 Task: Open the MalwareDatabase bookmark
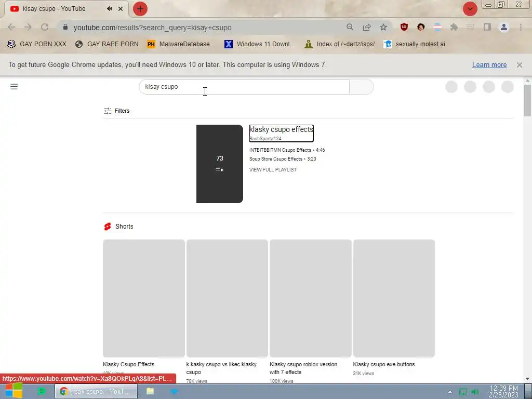click(x=181, y=44)
